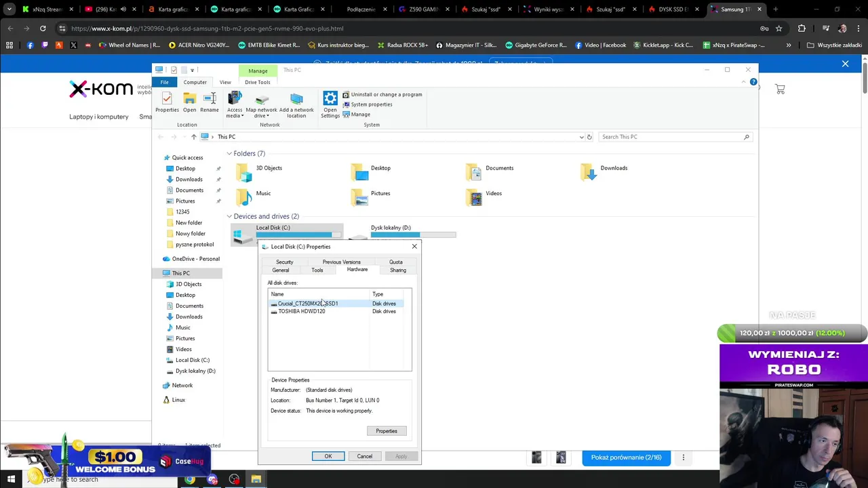Image resolution: width=868 pixels, height=488 pixels.
Task: Open the Map network drive dropdown
Action: 261,104
